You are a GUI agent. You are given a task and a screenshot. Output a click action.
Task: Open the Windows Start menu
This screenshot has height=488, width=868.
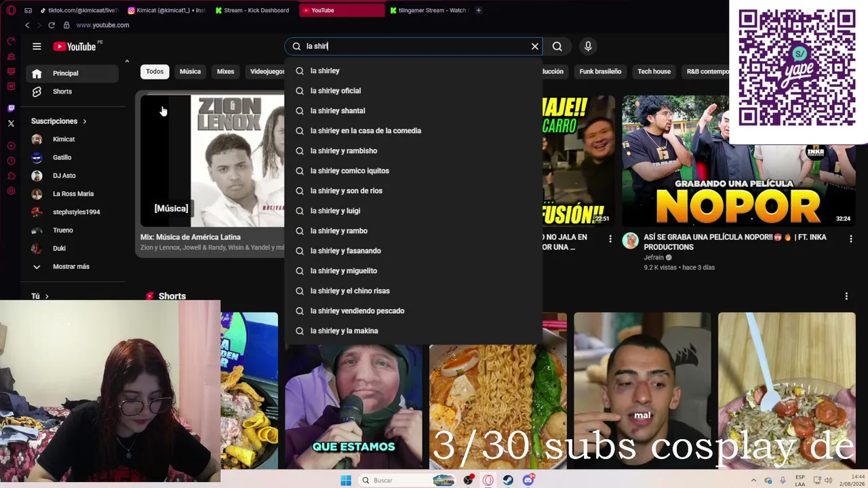(x=346, y=480)
